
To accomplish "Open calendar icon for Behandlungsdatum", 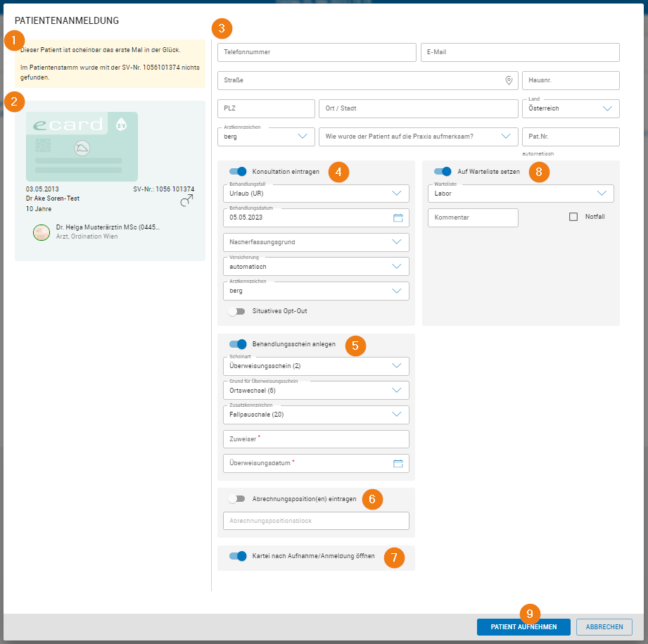I will 398,218.
